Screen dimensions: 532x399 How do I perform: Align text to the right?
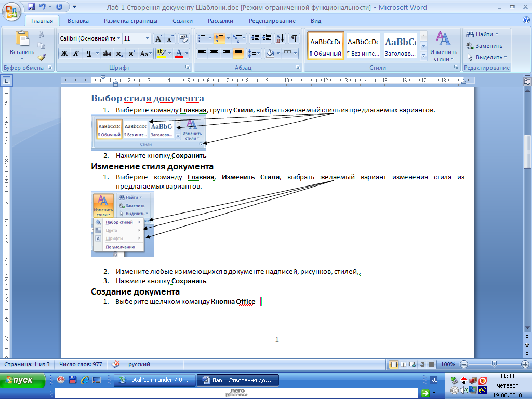227,54
